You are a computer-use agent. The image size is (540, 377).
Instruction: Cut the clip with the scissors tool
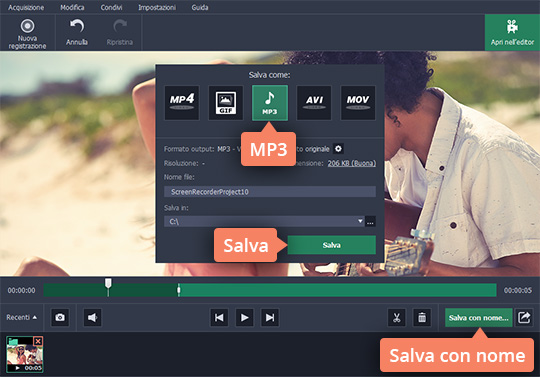396,317
